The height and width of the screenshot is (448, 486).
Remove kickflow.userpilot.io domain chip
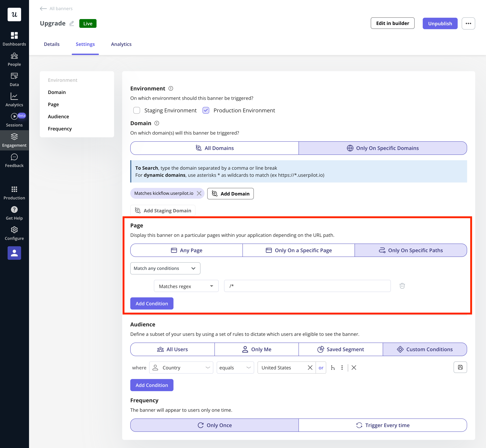click(199, 193)
